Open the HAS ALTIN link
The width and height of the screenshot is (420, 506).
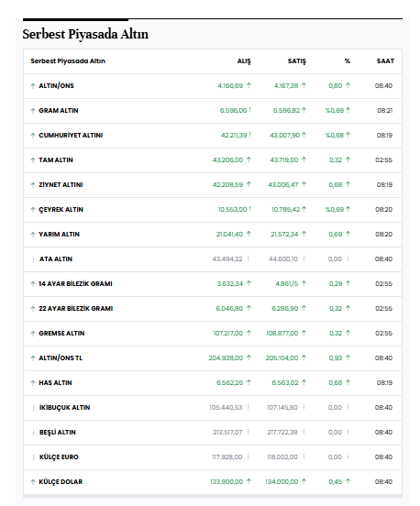point(55,383)
